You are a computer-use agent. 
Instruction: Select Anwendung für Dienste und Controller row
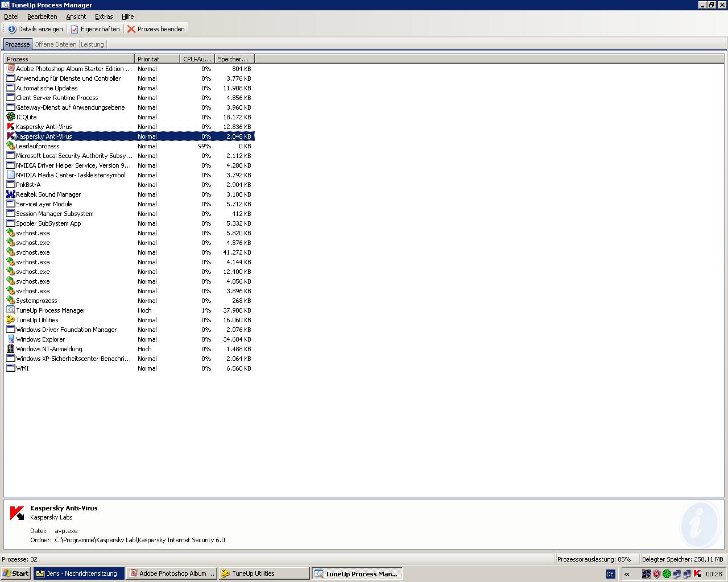130,78
